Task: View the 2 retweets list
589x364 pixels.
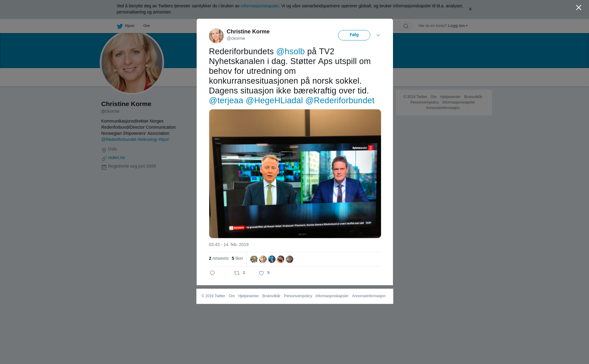Action: [219, 258]
